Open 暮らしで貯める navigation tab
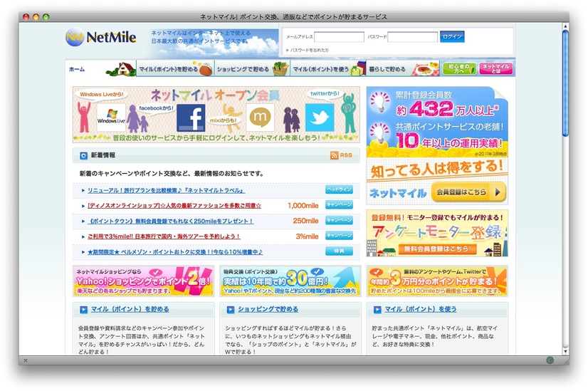 click(403, 69)
